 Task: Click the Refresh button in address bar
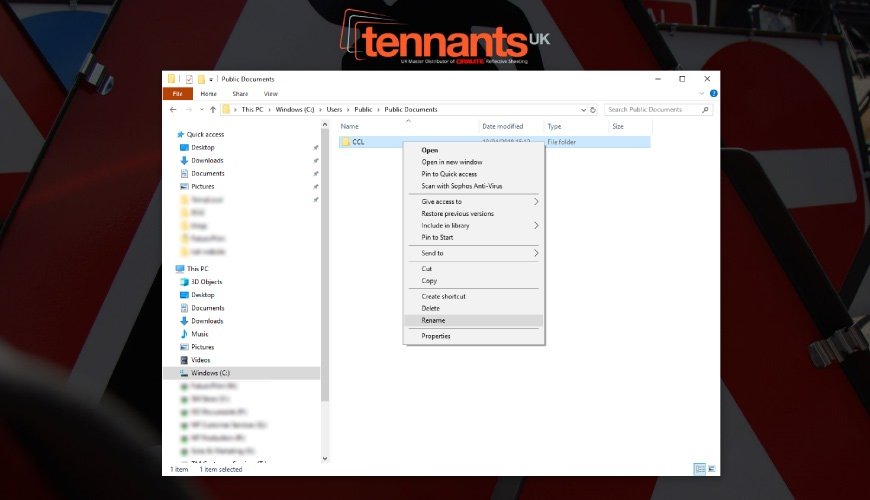(x=593, y=110)
